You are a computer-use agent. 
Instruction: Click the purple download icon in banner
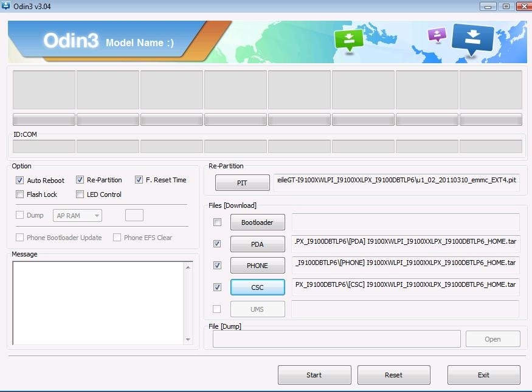coord(437,35)
